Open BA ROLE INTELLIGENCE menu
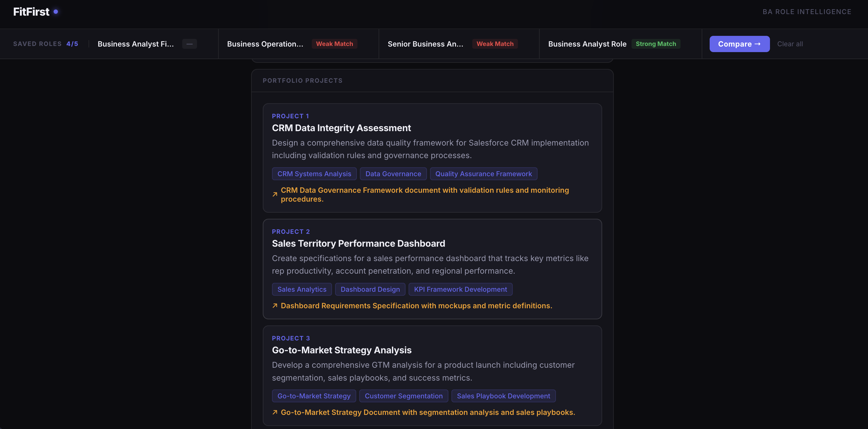 click(807, 11)
